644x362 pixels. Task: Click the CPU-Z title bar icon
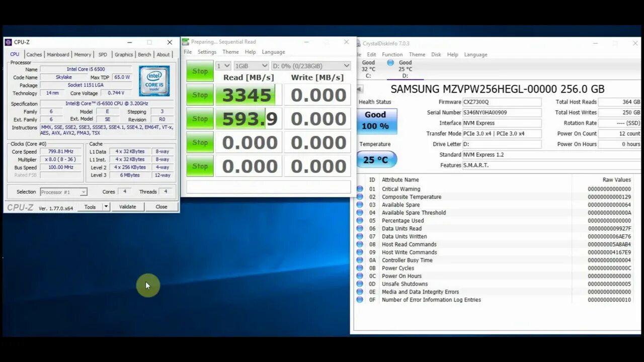(x=8, y=42)
